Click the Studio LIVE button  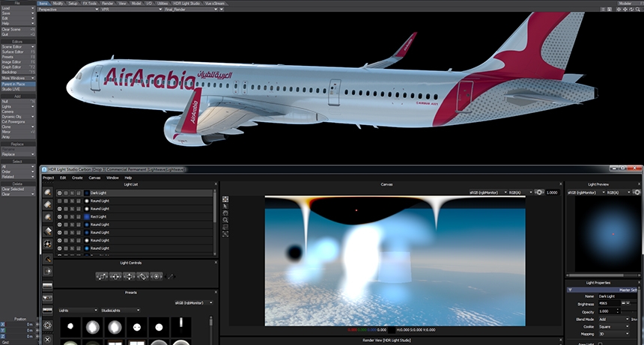[x=18, y=88]
